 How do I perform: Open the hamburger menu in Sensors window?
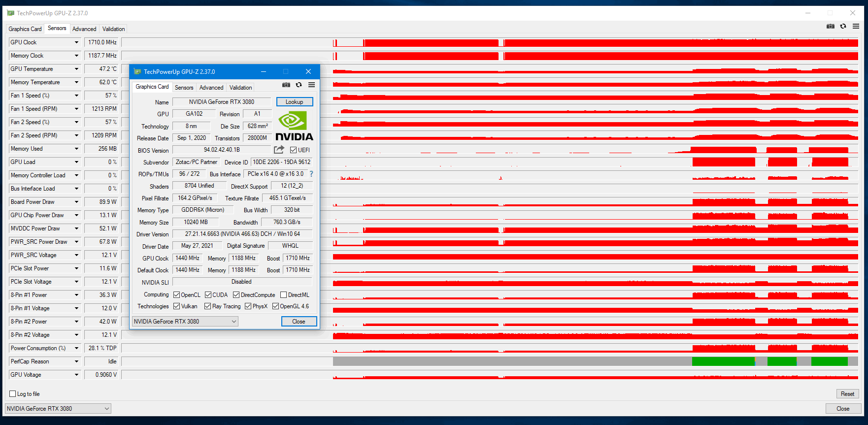pos(856,26)
